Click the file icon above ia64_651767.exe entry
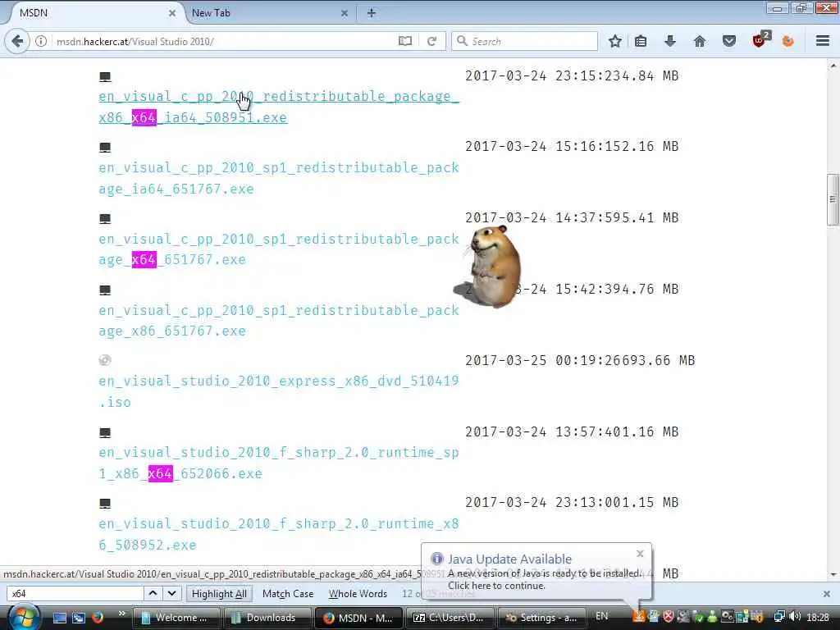This screenshot has height=630, width=840. tap(105, 148)
